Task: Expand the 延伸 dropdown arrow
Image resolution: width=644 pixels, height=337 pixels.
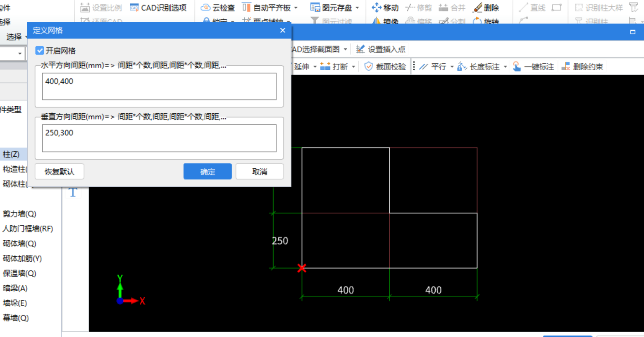Action: [315, 67]
